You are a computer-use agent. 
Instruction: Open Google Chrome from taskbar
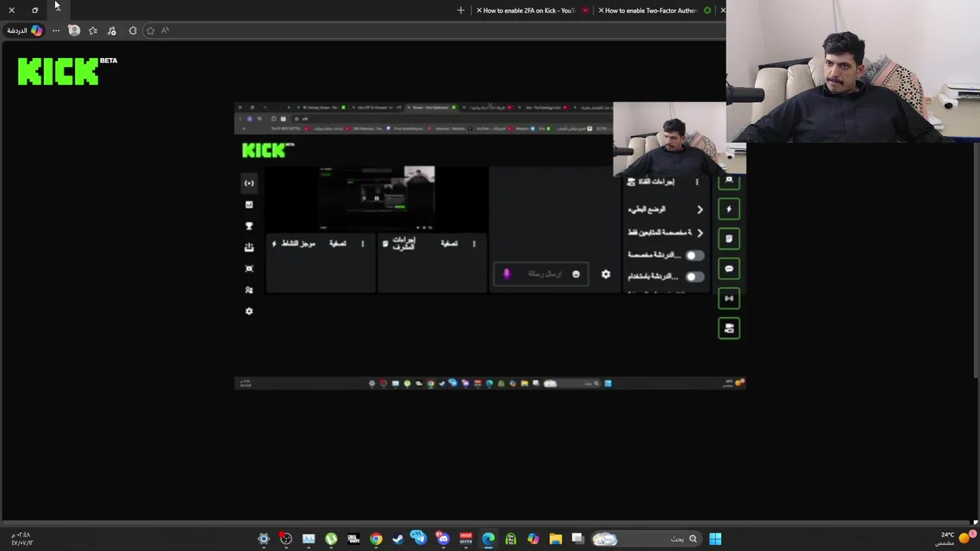pyautogui.click(x=376, y=540)
